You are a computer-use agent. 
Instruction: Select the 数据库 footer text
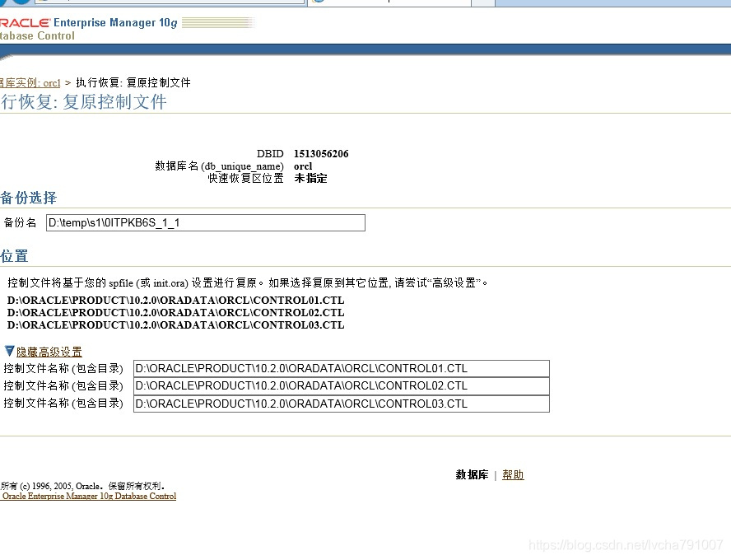[472, 474]
